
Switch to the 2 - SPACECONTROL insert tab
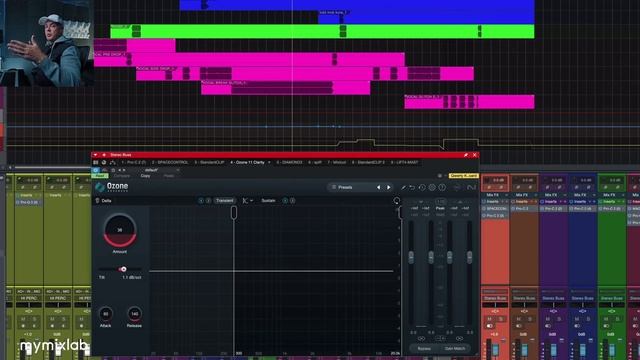[x=170, y=162]
